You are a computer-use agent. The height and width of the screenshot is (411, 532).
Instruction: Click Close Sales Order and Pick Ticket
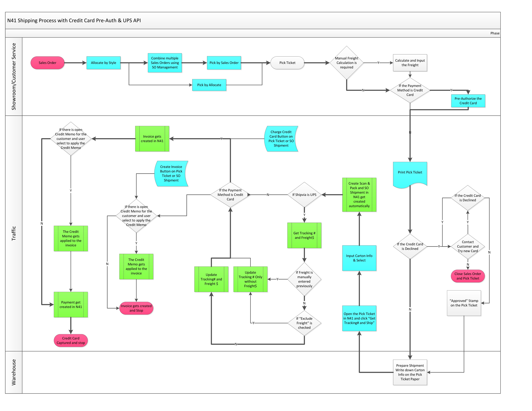(468, 276)
